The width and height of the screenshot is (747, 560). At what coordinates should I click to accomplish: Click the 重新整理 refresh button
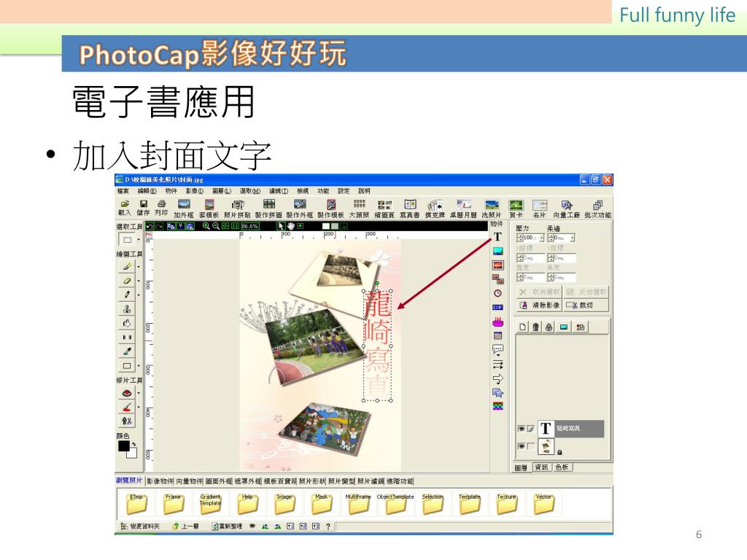[228, 526]
